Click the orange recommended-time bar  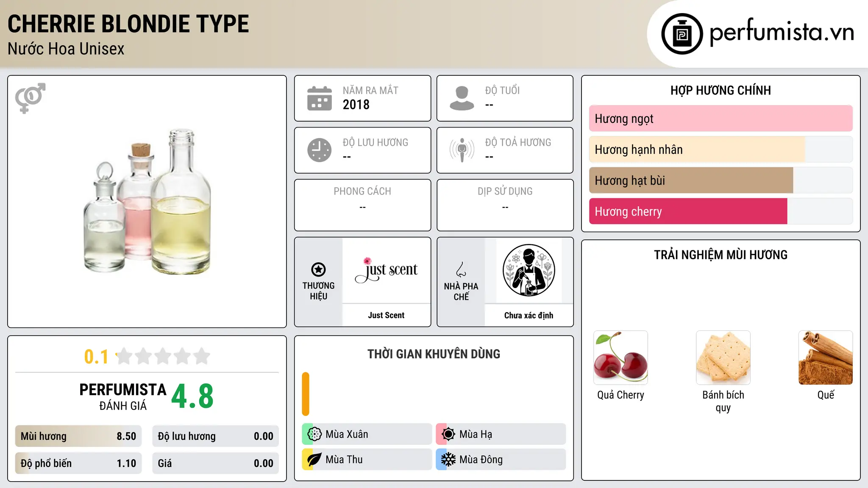pos(306,394)
